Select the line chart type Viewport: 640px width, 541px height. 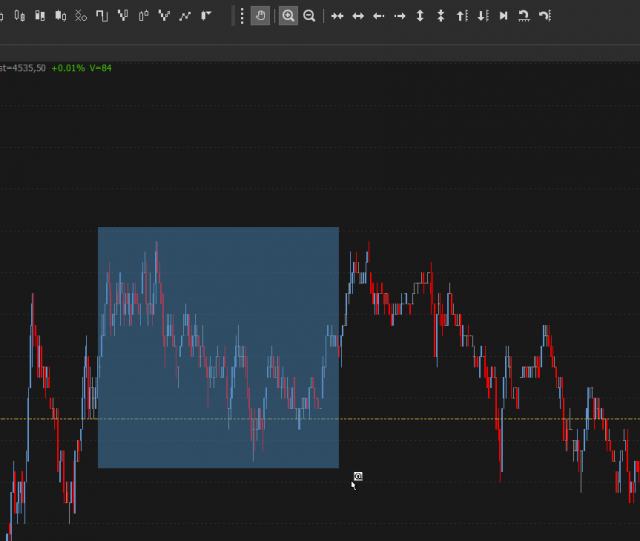point(185,16)
